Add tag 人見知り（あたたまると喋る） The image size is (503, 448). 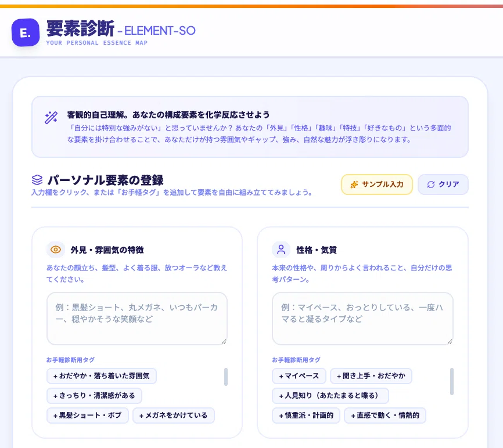pyautogui.click(x=330, y=396)
